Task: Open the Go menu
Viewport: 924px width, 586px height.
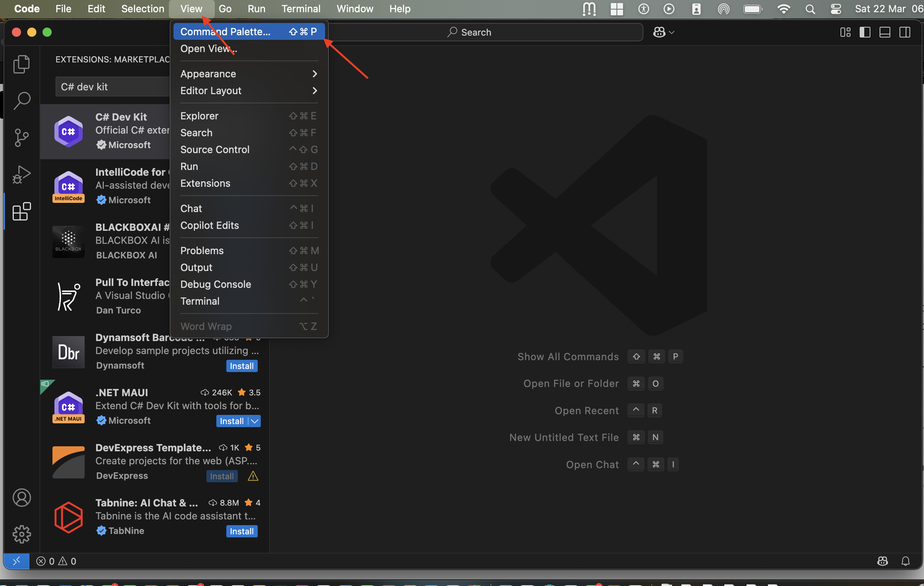Action: point(225,9)
